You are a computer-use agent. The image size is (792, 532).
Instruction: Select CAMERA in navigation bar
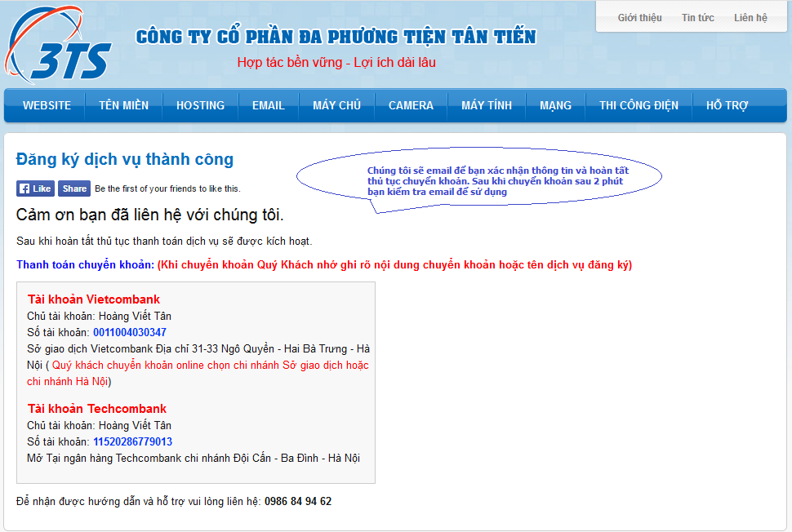coord(412,105)
